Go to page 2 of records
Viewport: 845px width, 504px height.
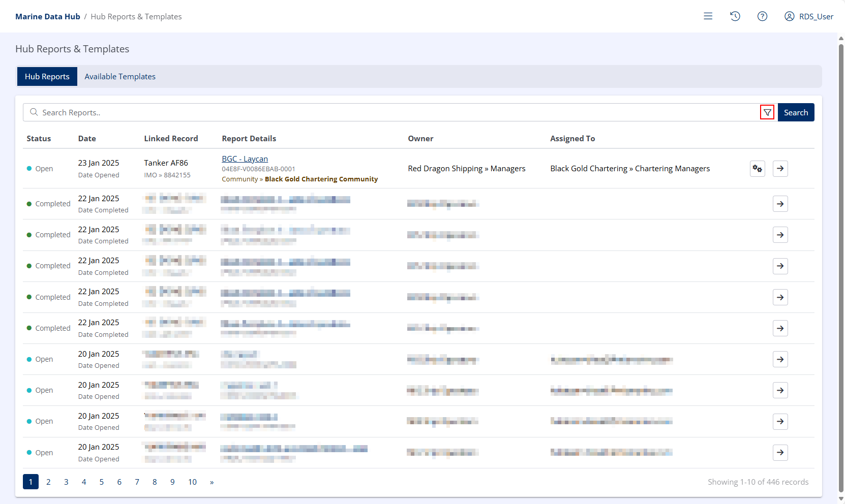[x=48, y=482]
